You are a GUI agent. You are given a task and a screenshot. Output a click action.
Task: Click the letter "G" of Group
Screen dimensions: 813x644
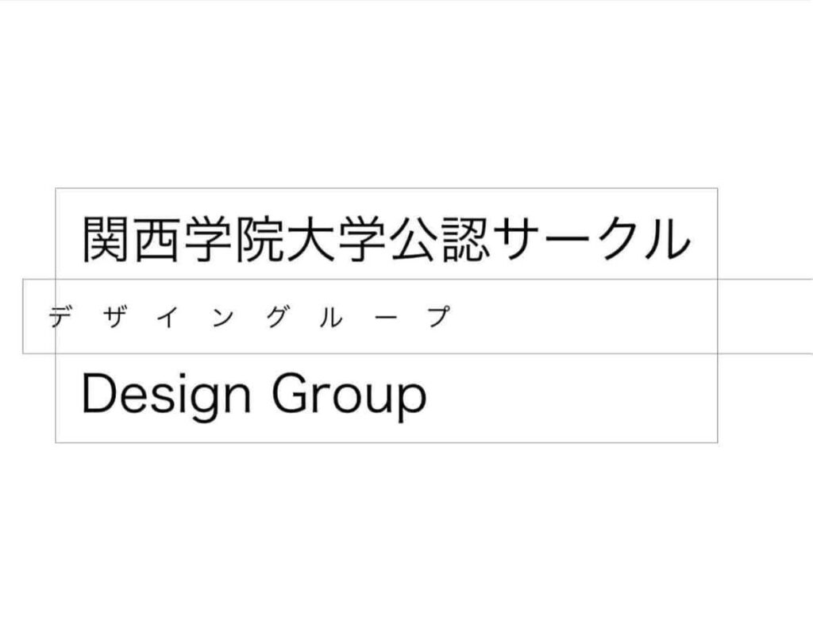(x=291, y=393)
